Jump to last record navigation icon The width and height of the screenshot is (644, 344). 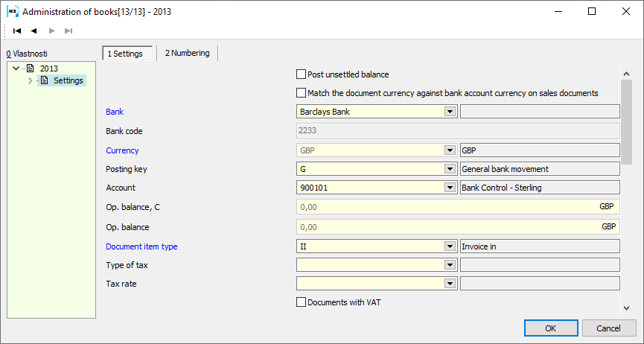(68, 31)
